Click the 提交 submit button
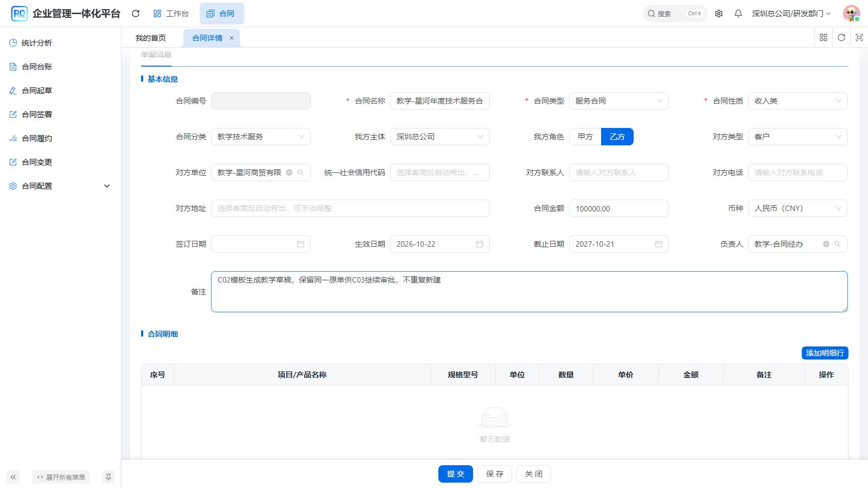Screen dimensions: 868x488 (x=456, y=474)
